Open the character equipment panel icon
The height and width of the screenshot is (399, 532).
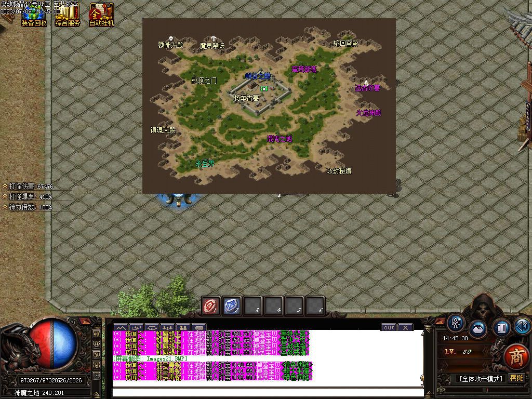(457, 323)
